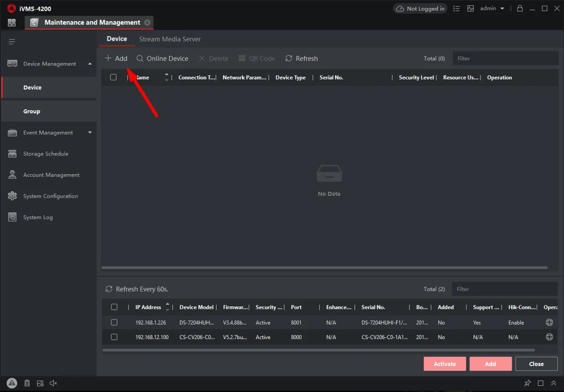
Task: Collapse the sidebar with hamburger icon
Action: point(12,42)
